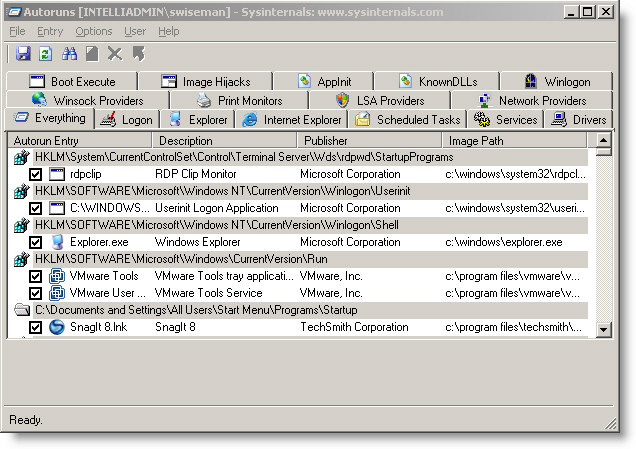Sort by Image Path column header
The height and width of the screenshot is (449, 636).
[x=515, y=141]
